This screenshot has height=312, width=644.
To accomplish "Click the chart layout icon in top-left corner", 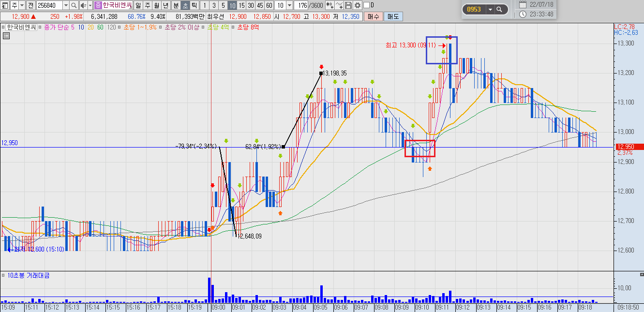I will (4, 5).
